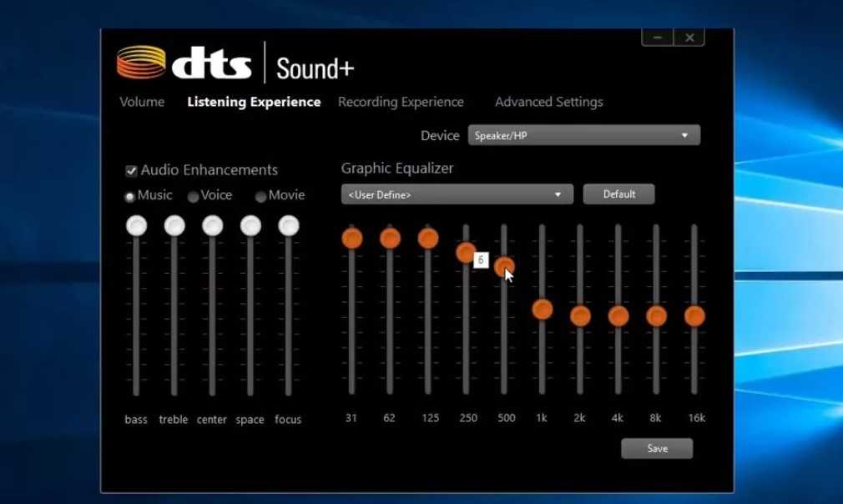Close the DTS Sound+ window
Screen dimensions: 843x504
pos(689,38)
